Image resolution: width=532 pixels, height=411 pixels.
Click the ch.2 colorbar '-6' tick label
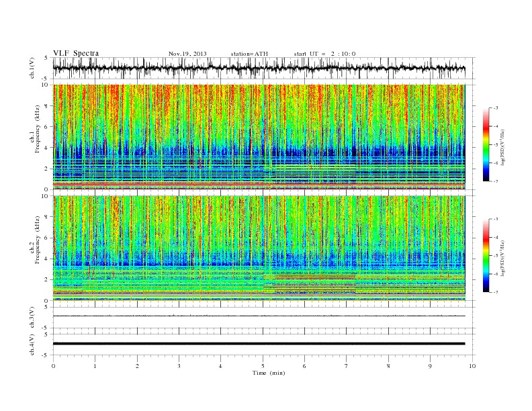pos(496,274)
